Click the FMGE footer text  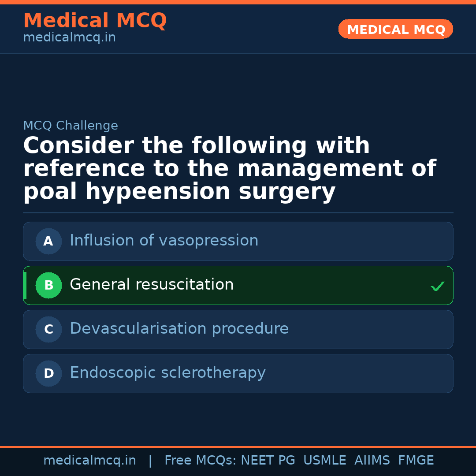416,461
